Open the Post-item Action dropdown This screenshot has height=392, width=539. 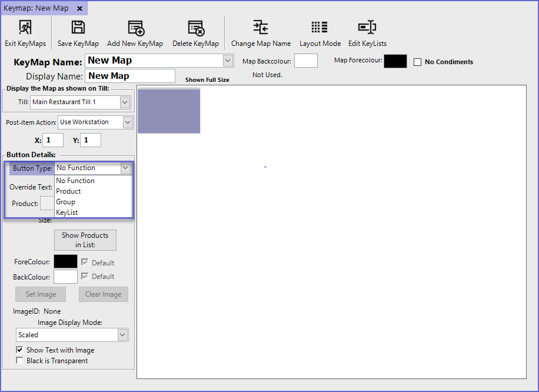[128, 122]
